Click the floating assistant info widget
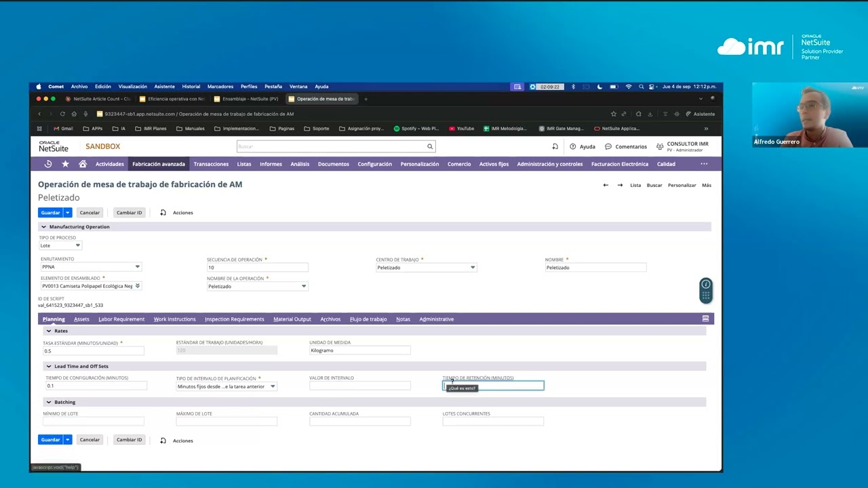868x488 pixels. tap(706, 290)
